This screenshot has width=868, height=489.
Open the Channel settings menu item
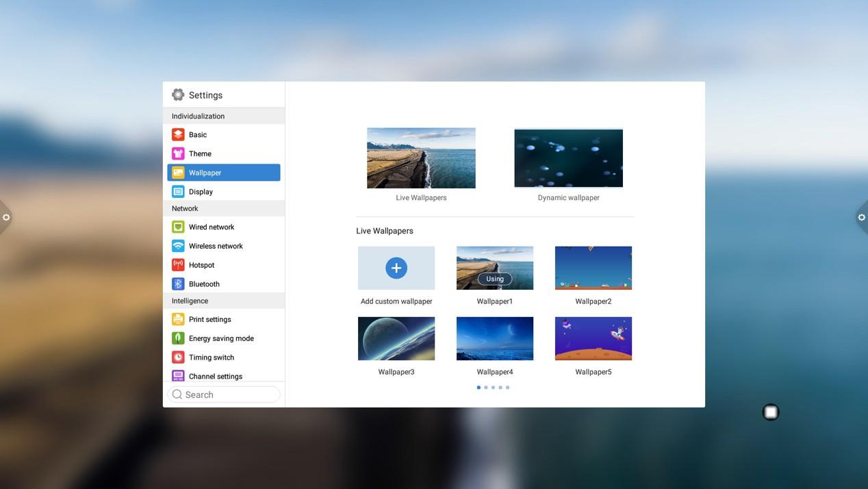pos(215,376)
